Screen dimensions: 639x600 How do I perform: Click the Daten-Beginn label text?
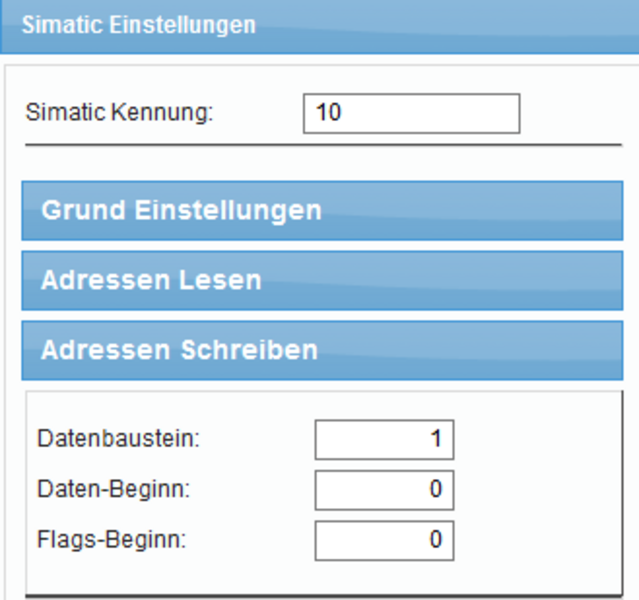pos(113,490)
